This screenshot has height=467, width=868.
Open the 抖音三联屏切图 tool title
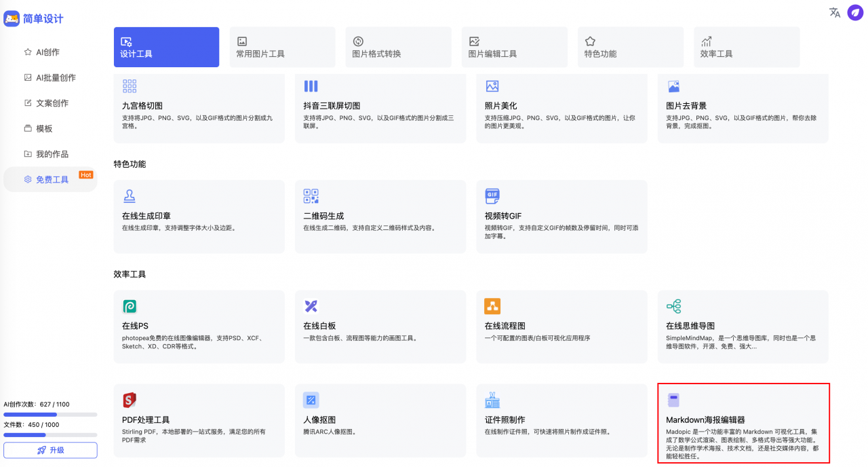tap(332, 106)
